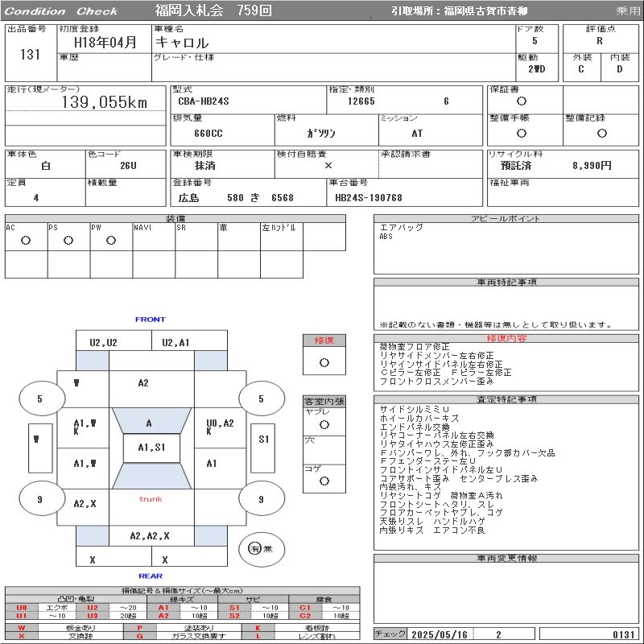Mark the ヤブレ interior tear circle
644x644 pixels.
(324, 423)
